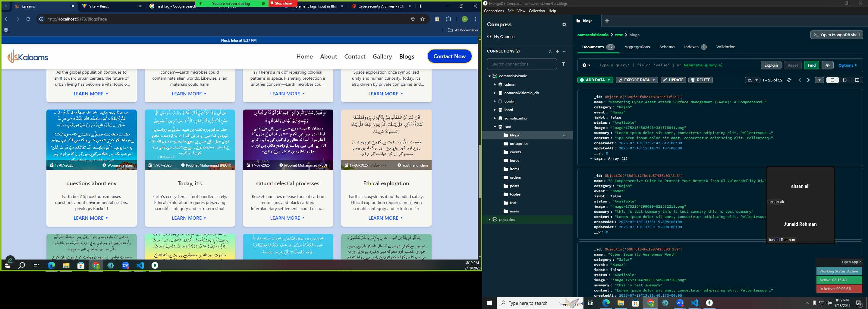Click the query code export button
Screen dimensions: 868x309
[827, 65]
